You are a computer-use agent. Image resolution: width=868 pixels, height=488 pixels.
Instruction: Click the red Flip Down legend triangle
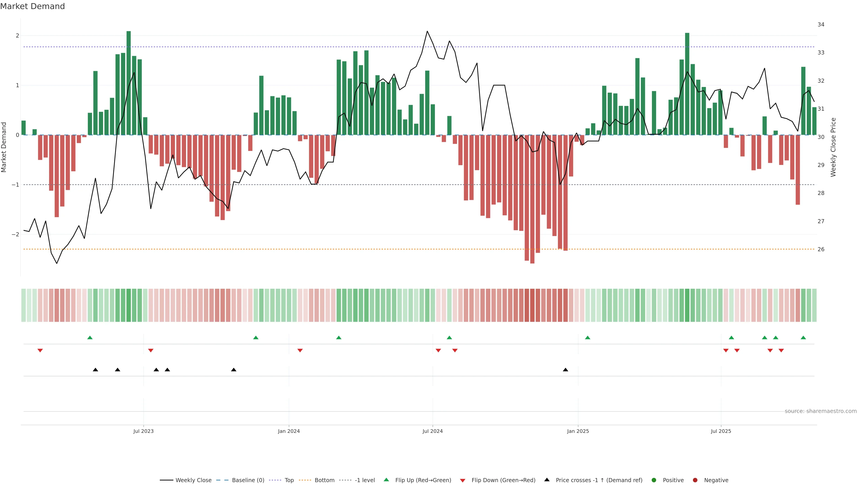click(x=463, y=480)
